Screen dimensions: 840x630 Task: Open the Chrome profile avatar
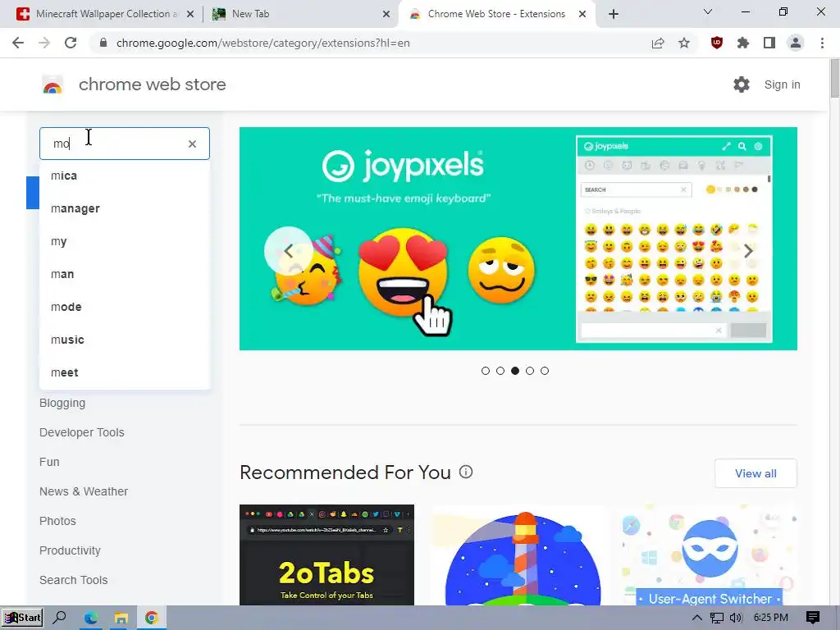(x=796, y=43)
